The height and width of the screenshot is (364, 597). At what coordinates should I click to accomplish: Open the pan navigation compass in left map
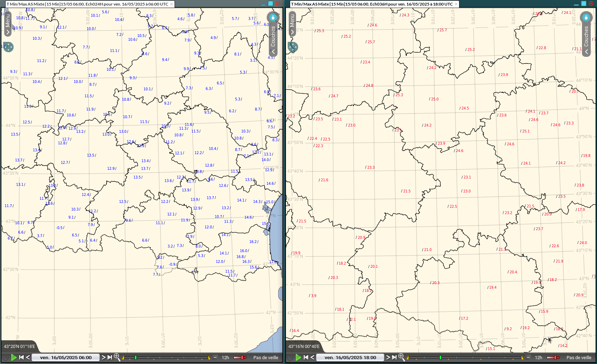(x=8, y=47)
